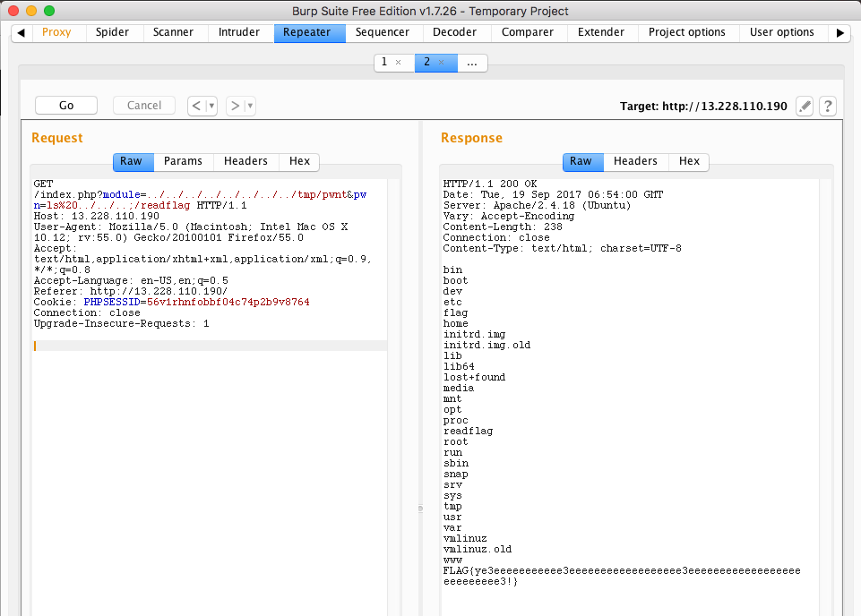Image resolution: width=861 pixels, height=616 pixels.
Task: Click the Upgrade-Insecure-Requests header line
Action: tap(121, 323)
